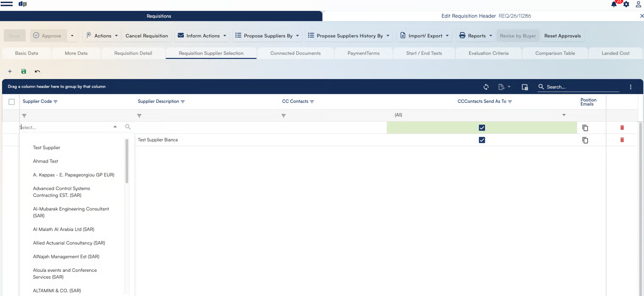
Task: Open the notifications bell
Action: [x=614, y=4]
